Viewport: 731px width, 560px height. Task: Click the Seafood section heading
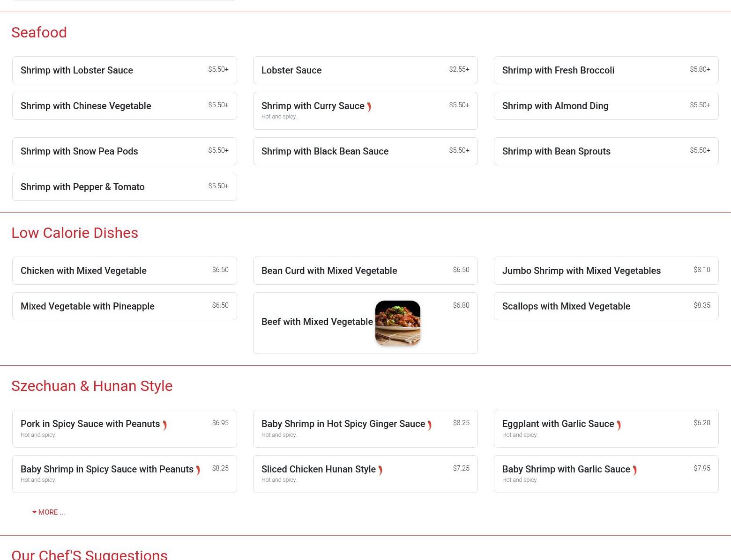click(x=39, y=32)
